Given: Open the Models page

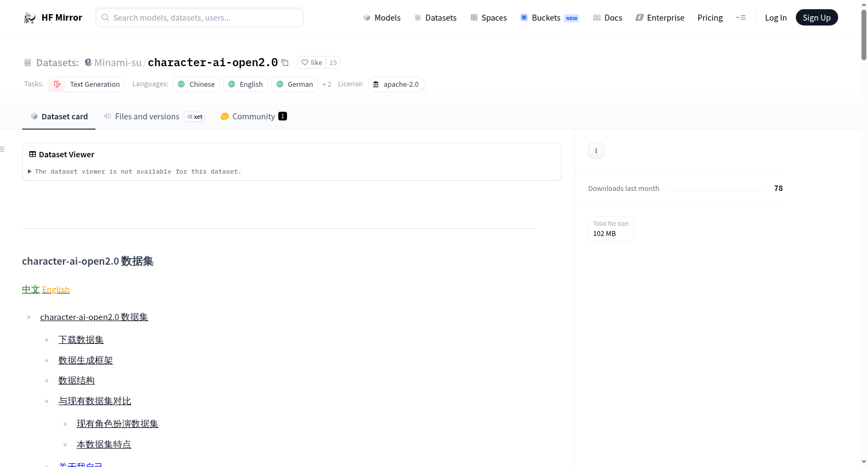Looking at the screenshot, I should (382, 17).
